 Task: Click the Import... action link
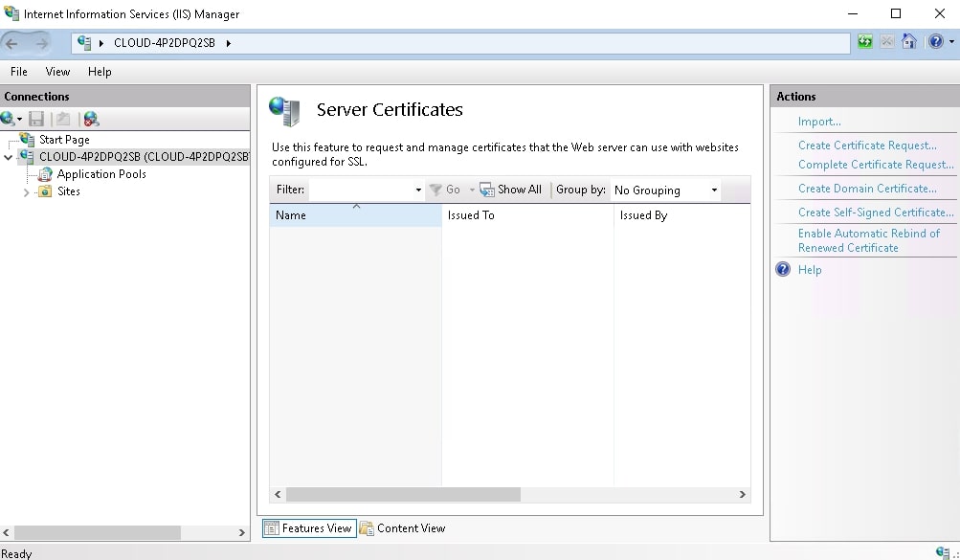point(819,122)
